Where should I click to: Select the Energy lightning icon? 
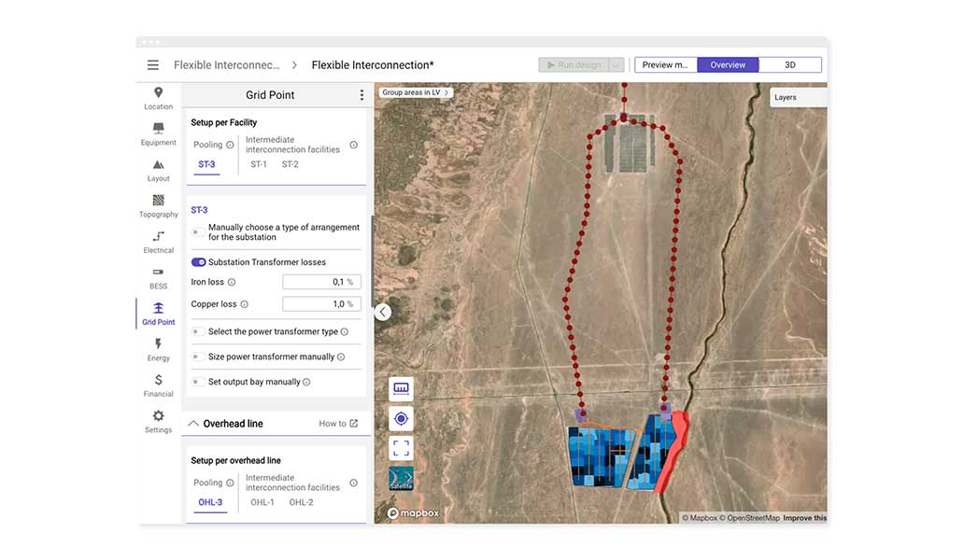click(x=158, y=349)
